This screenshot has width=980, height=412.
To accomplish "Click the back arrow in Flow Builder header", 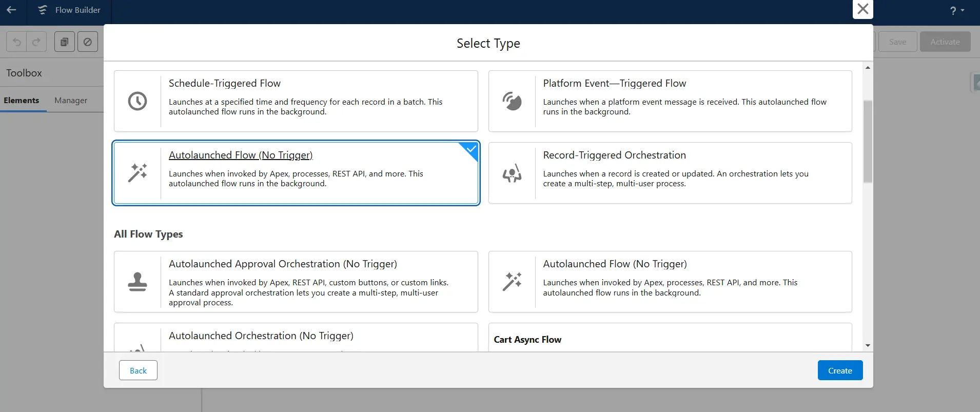I will click(x=12, y=10).
